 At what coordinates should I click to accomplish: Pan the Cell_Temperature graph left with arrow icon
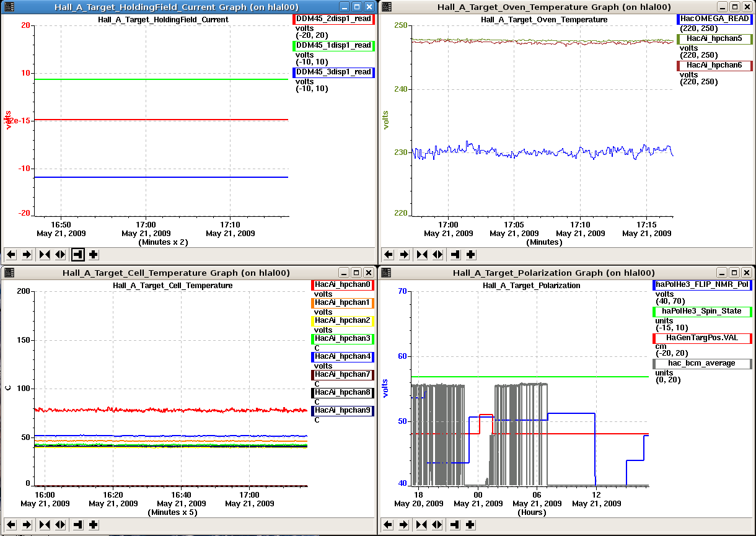[11, 524]
